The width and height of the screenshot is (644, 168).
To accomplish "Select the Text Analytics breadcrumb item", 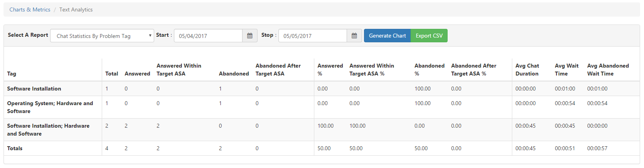I will (76, 9).
